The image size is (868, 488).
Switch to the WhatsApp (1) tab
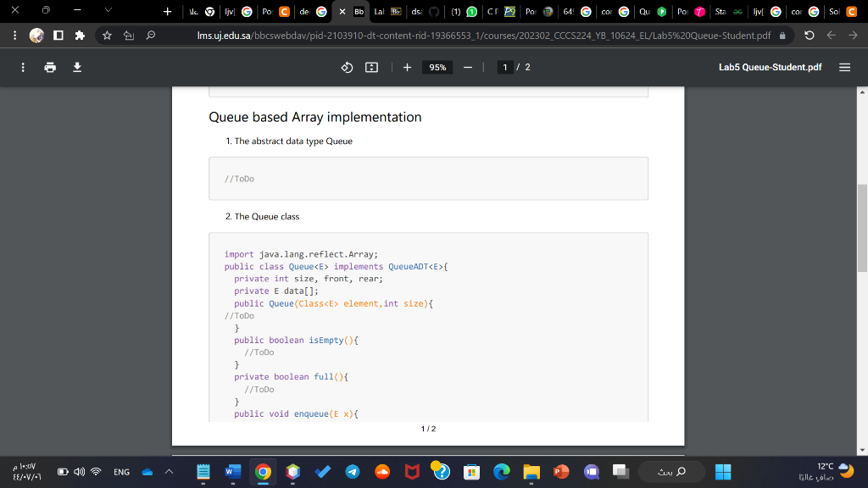click(464, 11)
